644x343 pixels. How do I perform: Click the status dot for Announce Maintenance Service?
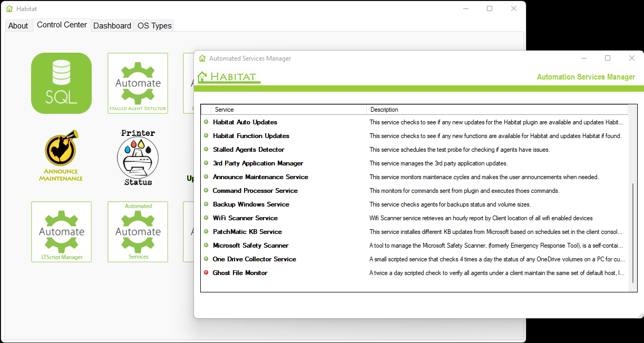(x=206, y=177)
